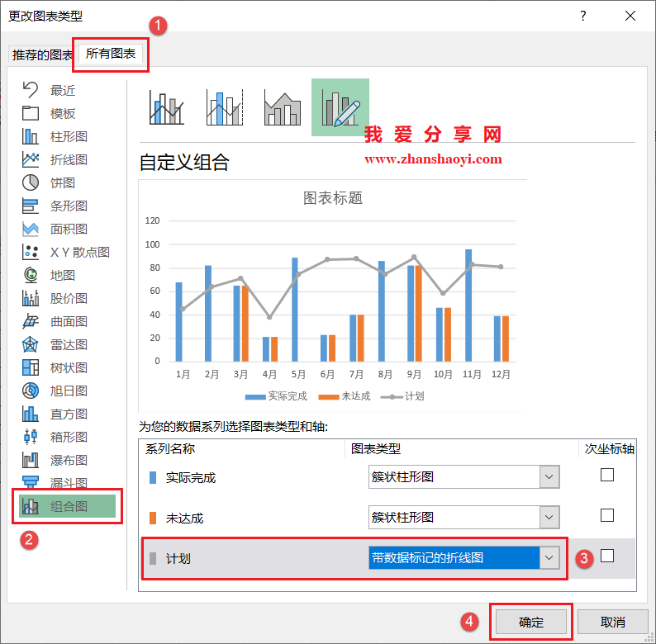Image resolution: width=656 pixels, height=644 pixels.
Task: Choose the 曲面图 surface chart icon
Action: (30, 321)
